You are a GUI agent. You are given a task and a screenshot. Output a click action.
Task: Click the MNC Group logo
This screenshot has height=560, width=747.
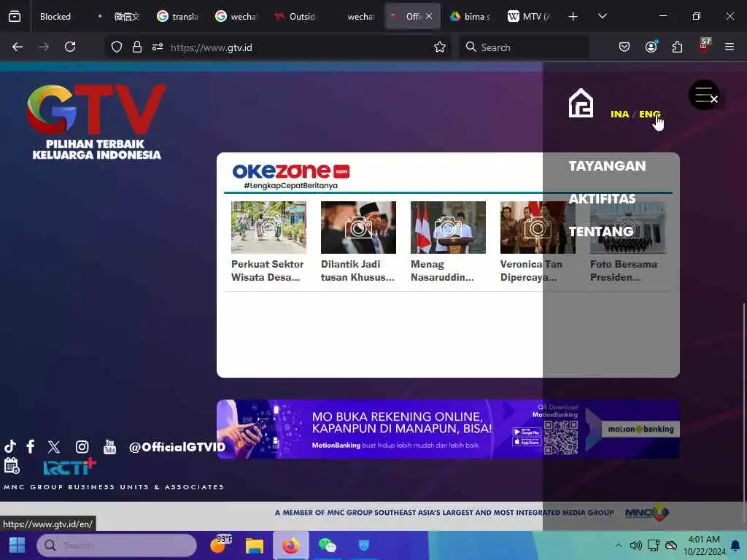tap(647, 513)
